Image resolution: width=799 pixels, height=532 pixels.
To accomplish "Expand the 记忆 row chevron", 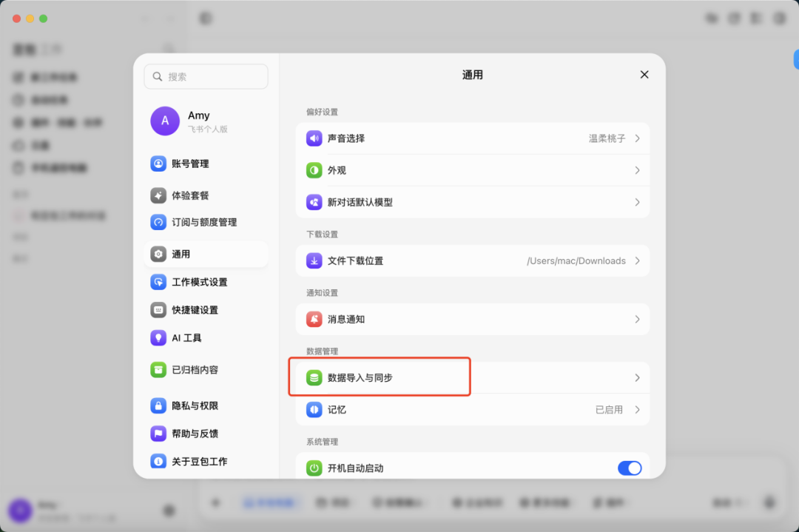I will click(x=637, y=410).
